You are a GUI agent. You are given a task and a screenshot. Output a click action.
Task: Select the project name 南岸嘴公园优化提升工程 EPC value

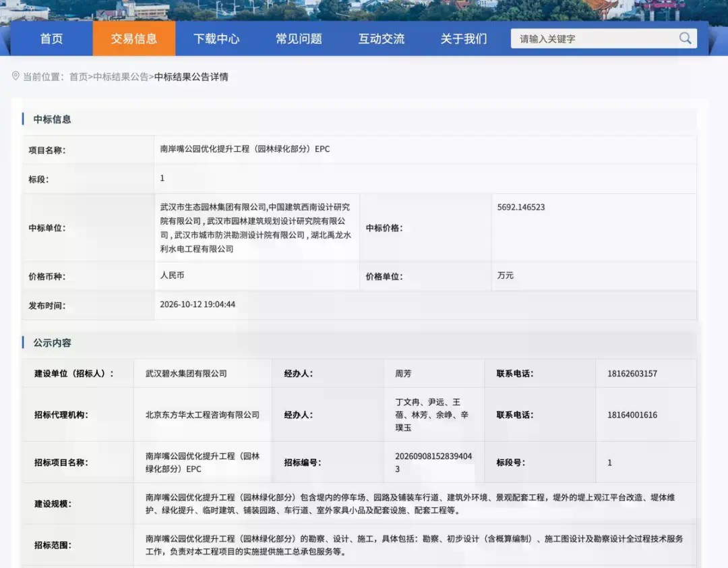245,148
